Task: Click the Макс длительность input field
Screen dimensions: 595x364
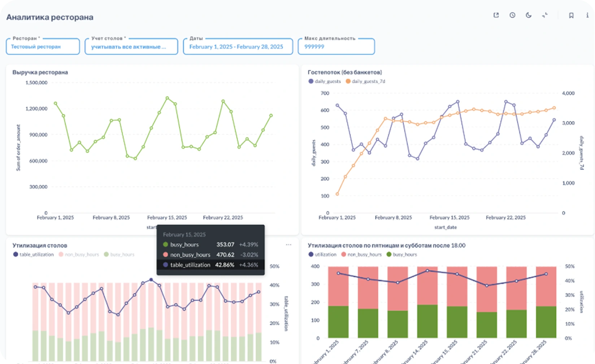Action: point(336,47)
